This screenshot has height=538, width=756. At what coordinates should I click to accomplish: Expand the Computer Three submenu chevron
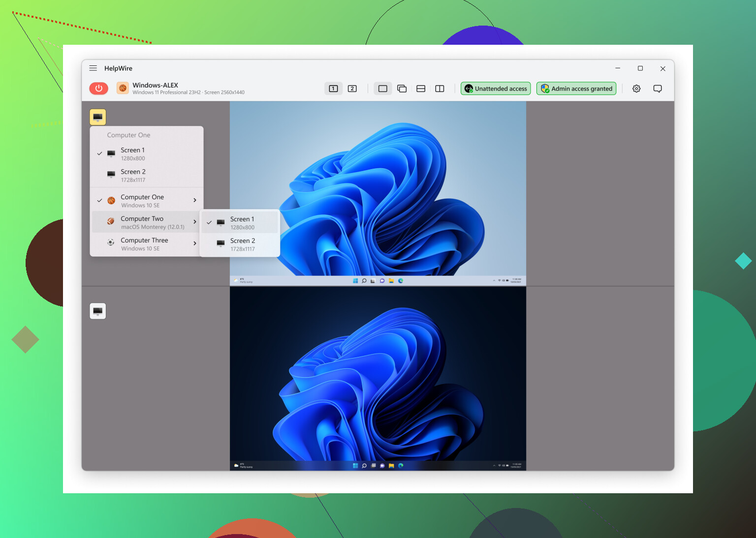[x=195, y=243]
